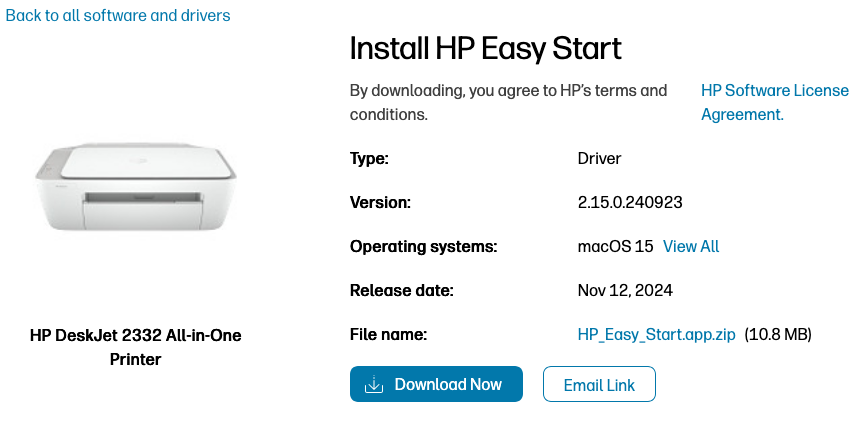Click the download arrow icon in Download Now

374,385
